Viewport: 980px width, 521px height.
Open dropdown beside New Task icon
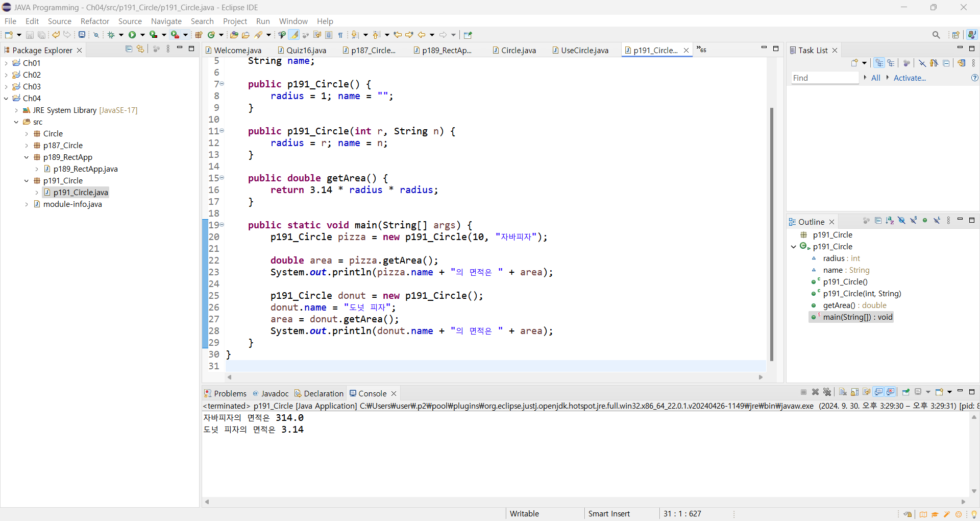pos(865,63)
